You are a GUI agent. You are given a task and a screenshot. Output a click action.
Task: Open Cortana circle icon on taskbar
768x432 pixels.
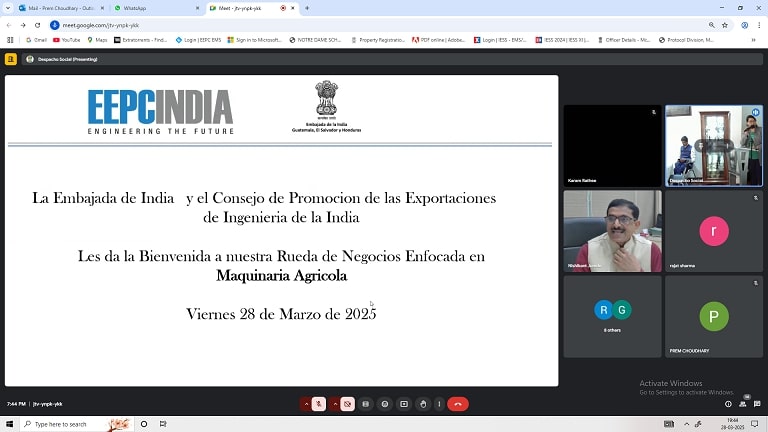(x=144, y=424)
